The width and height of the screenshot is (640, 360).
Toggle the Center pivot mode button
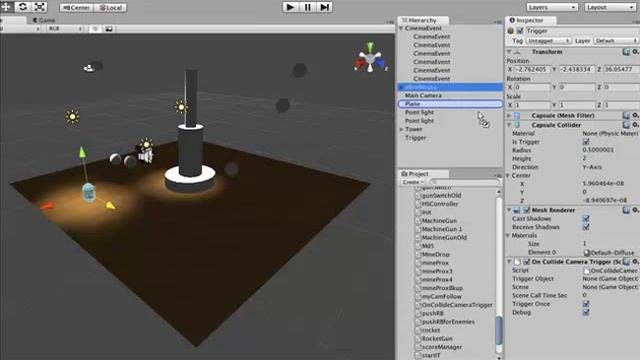click(77, 7)
